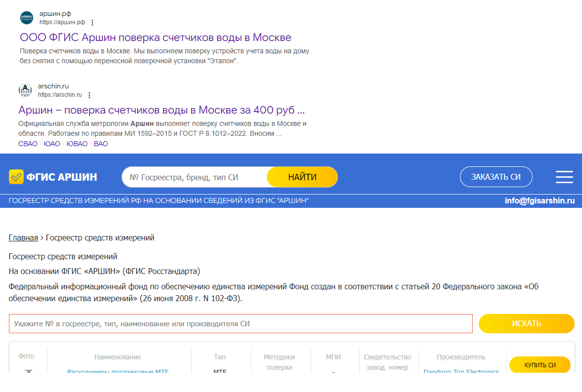Image resolution: width=582 pixels, height=392 pixels.
Task: Follow the СВАО sitelink
Action: [x=28, y=144]
